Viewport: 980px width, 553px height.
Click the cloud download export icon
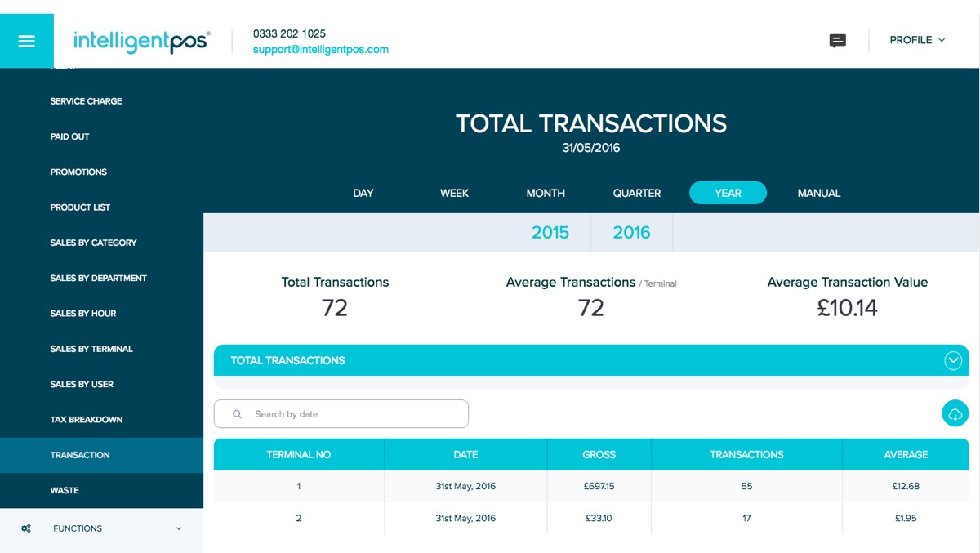click(955, 413)
